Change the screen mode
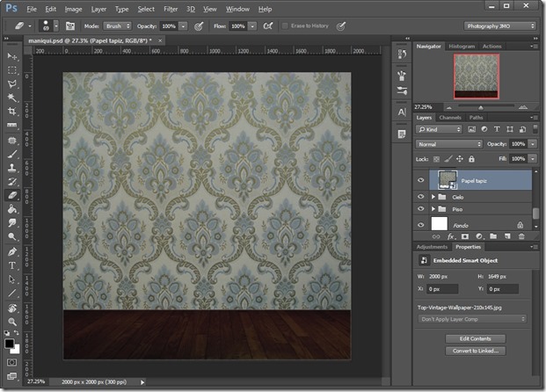 [x=11, y=376]
